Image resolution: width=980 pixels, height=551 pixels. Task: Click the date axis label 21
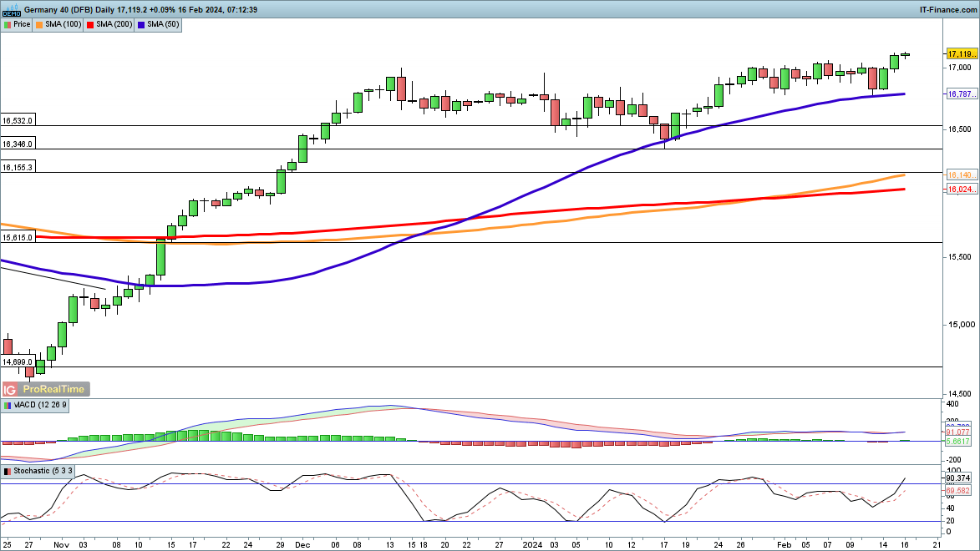click(x=937, y=545)
